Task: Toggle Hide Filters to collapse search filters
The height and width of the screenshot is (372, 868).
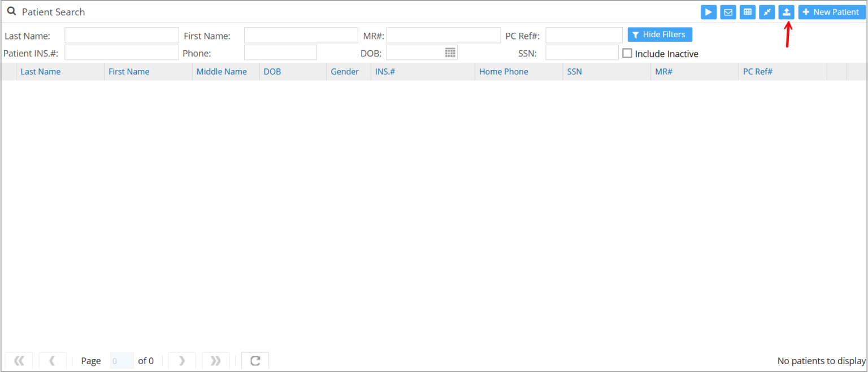Action: pos(659,34)
